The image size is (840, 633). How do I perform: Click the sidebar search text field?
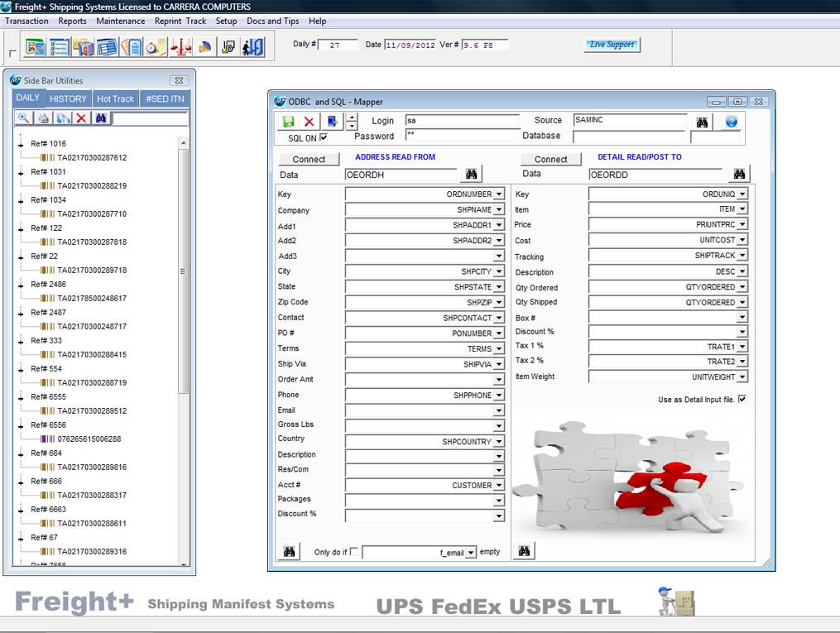coord(150,118)
